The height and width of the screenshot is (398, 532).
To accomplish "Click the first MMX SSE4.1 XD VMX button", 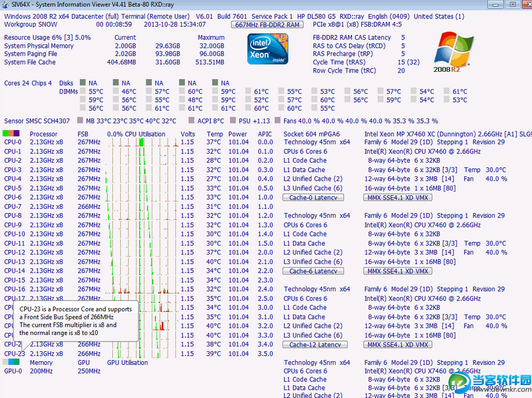I will (x=398, y=198).
